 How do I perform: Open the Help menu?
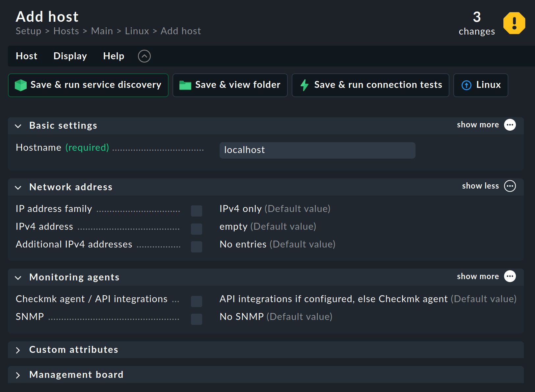[x=114, y=56]
